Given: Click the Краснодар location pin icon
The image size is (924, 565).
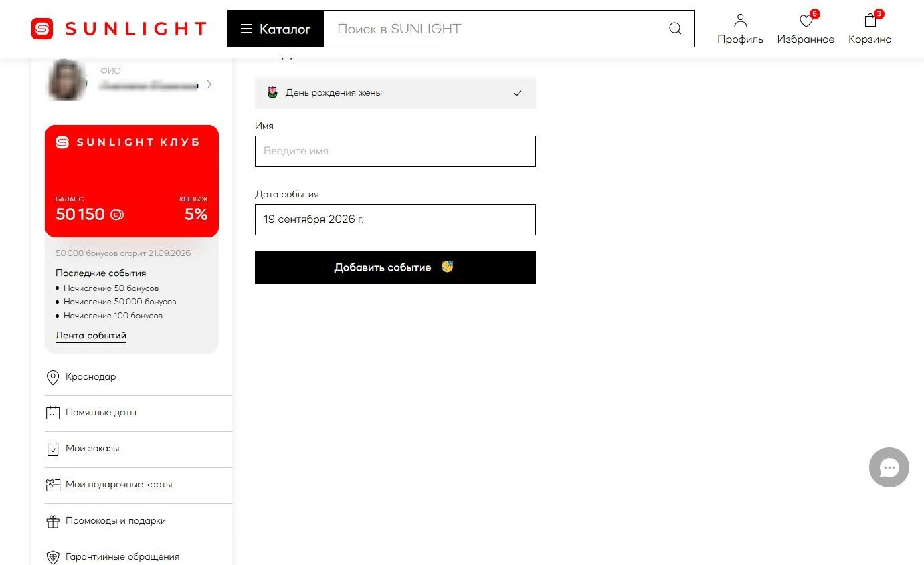Looking at the screenshot, I should 53,378.
